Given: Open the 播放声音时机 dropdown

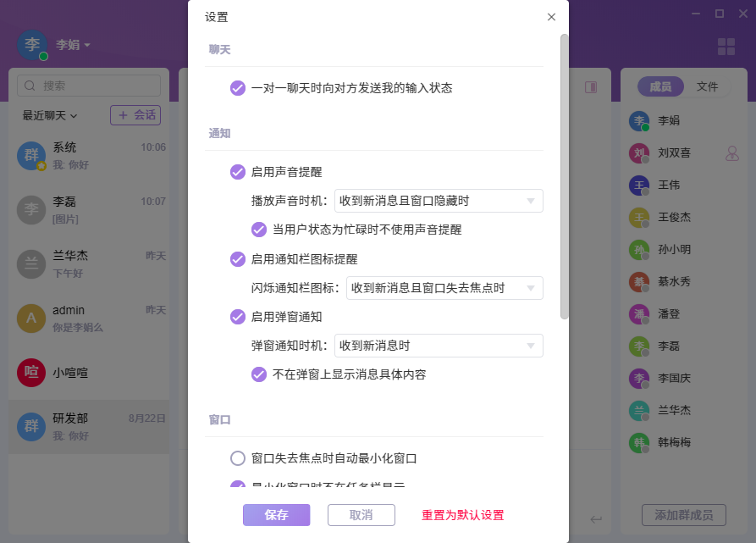Looking at the screenshot, I should [x=439, y=201].
